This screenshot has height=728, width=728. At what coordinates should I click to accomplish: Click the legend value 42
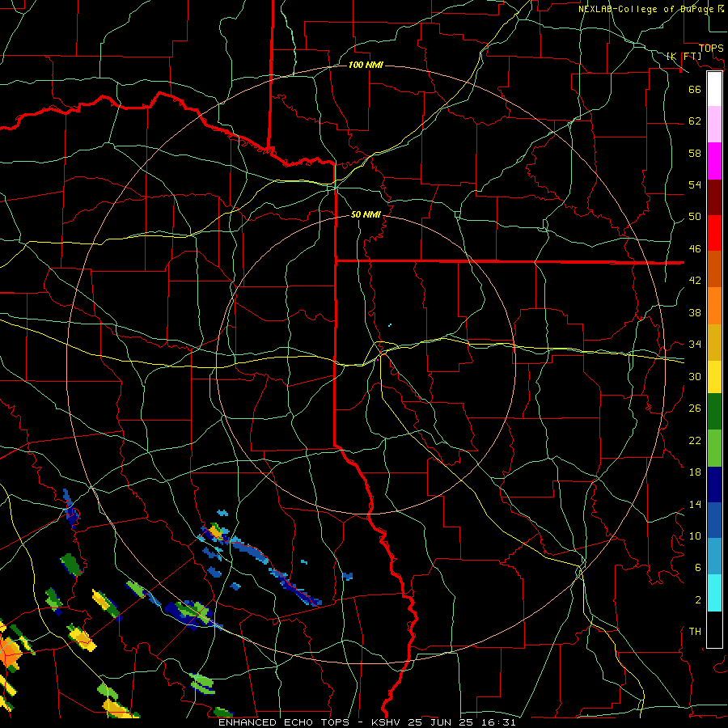click(x=695, y=281)
